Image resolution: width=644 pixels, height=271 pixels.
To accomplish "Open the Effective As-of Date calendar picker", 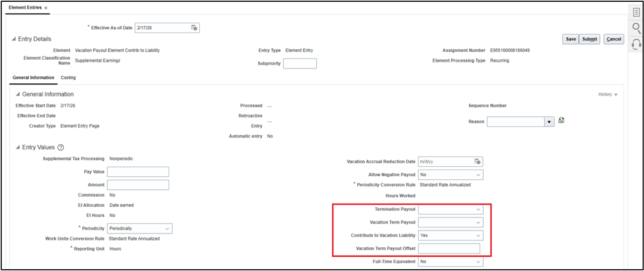I will [x=194, y=28].
